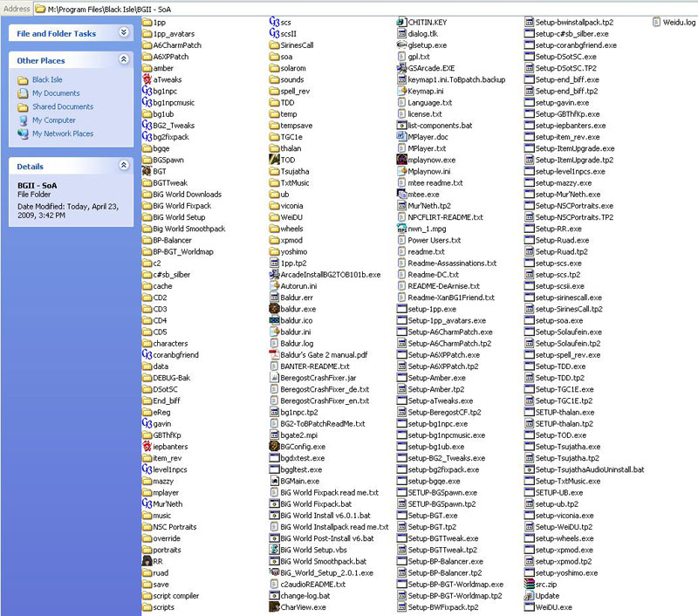Open the Shared Documents link
Viewport: 698px width, 616px height.
[63, 106]
